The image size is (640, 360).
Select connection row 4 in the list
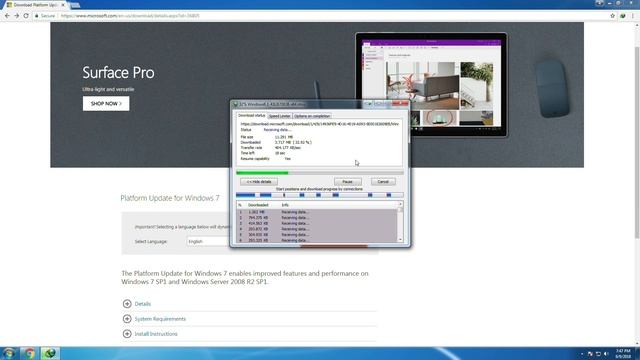click(x=317, y=229)
